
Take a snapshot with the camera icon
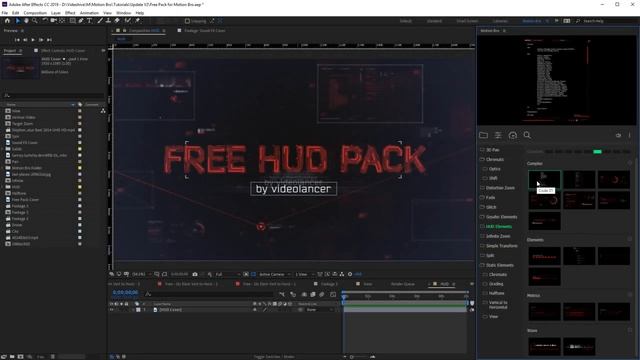[195, 274]
